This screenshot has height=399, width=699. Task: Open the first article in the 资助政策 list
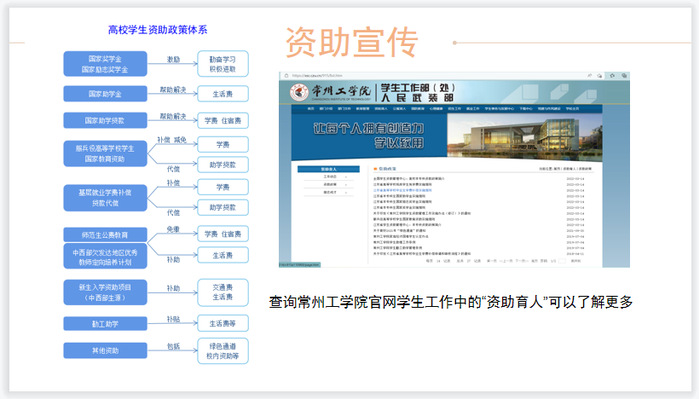pos(409,179)
